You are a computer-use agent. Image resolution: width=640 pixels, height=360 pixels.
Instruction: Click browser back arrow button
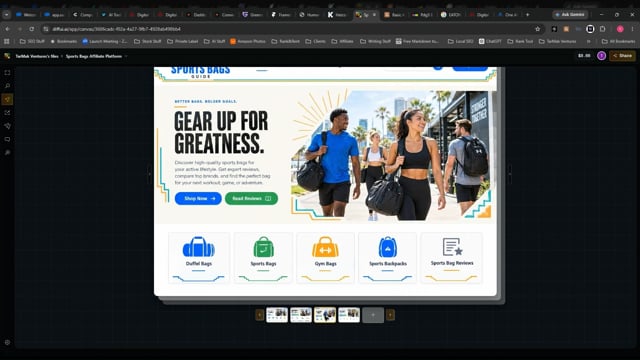(x=7, y=29)
